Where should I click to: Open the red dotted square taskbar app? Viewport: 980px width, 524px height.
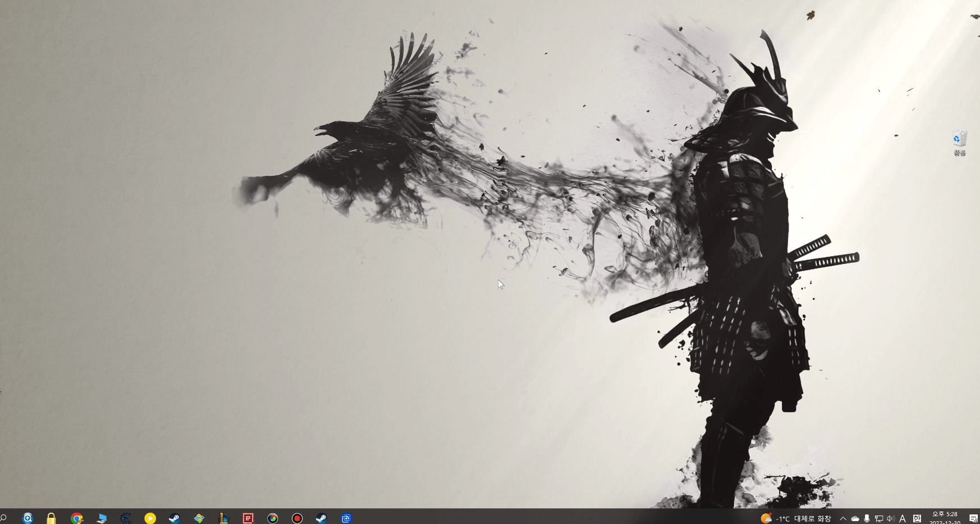(248, 518)
